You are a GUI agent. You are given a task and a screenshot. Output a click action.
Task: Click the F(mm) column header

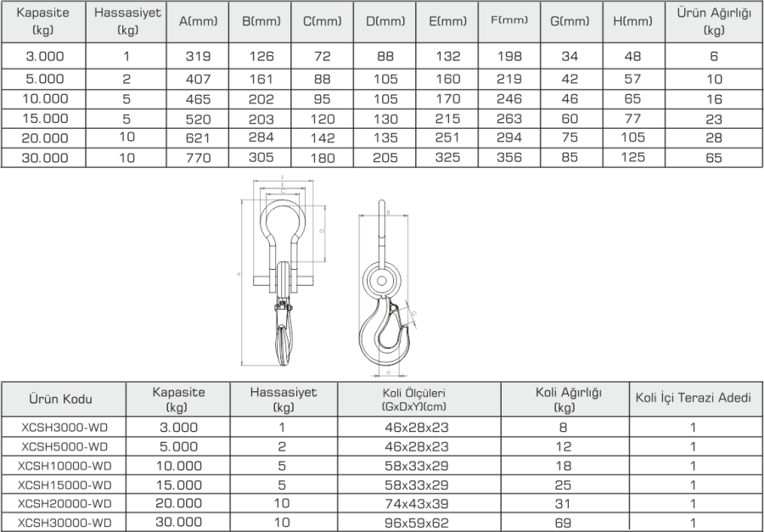[x=508, y=21]
